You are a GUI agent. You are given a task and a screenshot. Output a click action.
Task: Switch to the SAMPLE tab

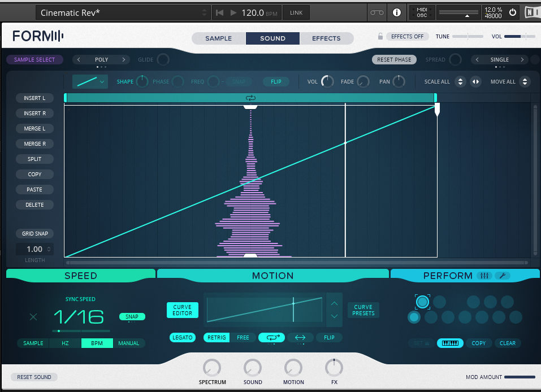point(218,38)
